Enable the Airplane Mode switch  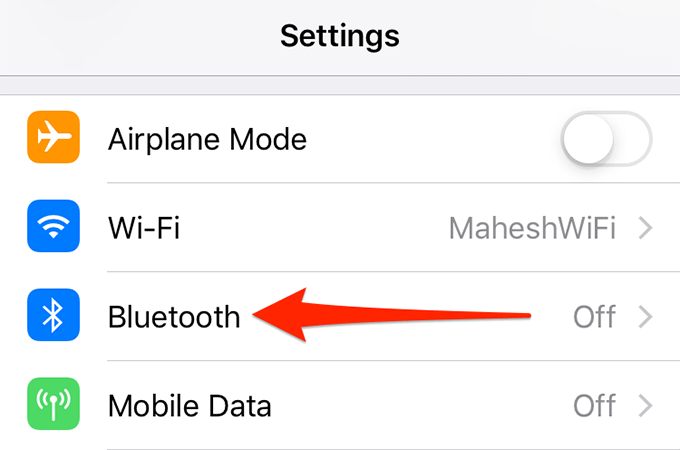pyautogui.click(x=606, y=139)
